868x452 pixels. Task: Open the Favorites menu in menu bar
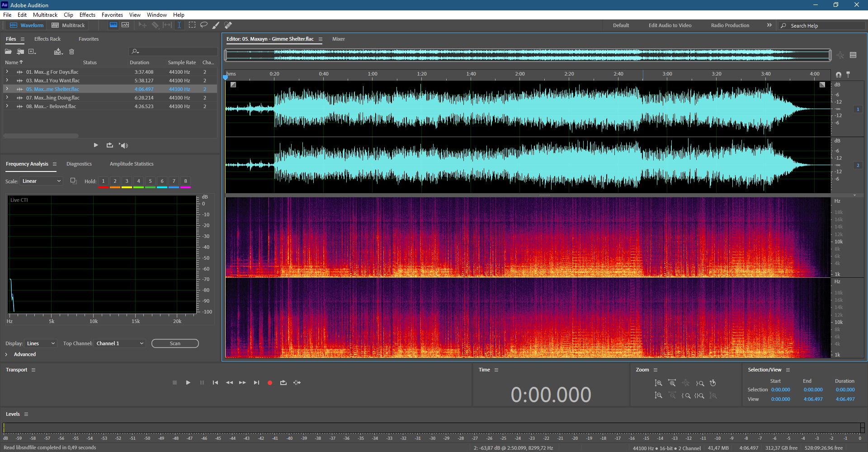point(112,15)
